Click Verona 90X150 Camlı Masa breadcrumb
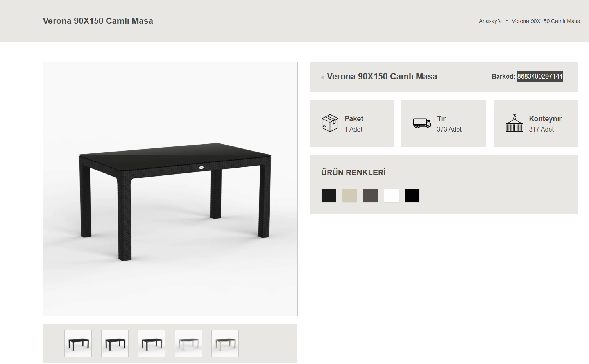589x364 pixels. [x=546, y=21]
